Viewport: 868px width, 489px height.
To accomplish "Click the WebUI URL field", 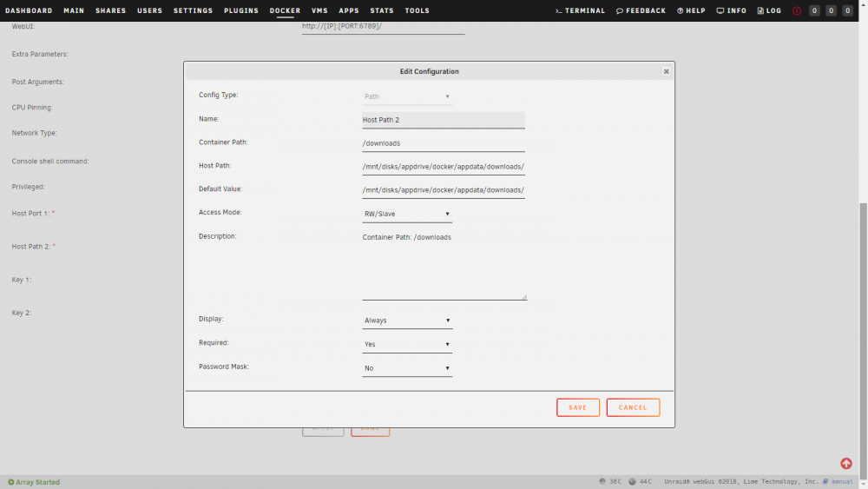I will 383,26.
